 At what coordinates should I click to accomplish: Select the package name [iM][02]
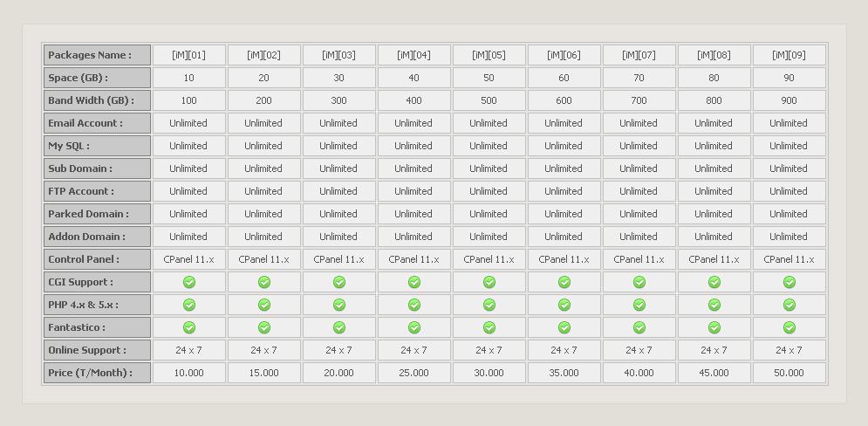coord(264,55)
